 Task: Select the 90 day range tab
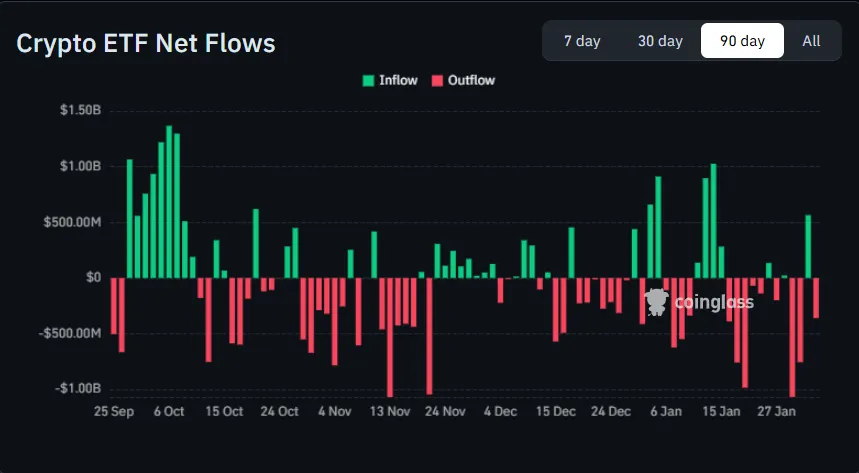point(742,41)
